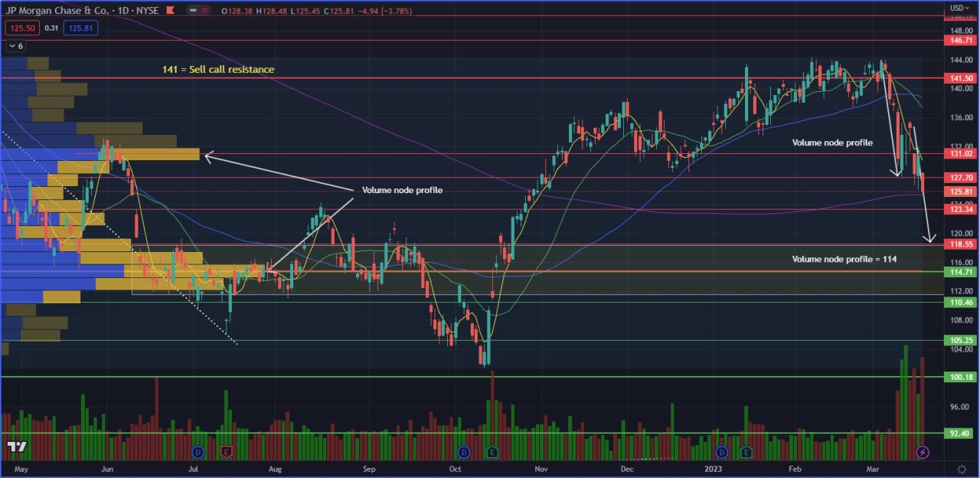Click the 144.00 tick on price scale

962,60
